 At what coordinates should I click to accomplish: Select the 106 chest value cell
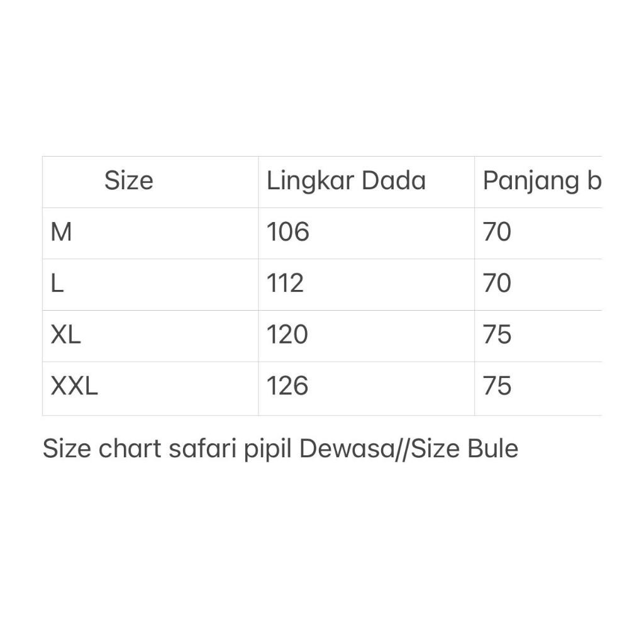point(288,233)
